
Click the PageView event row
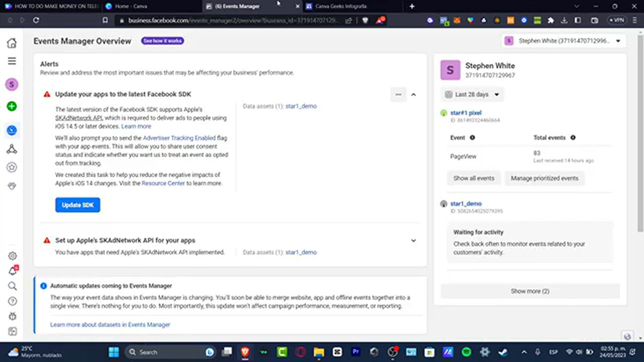tap(530, 157)
